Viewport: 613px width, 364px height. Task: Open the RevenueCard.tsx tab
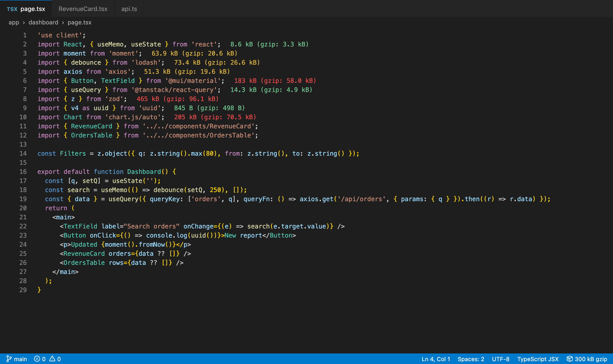(83, 9)
